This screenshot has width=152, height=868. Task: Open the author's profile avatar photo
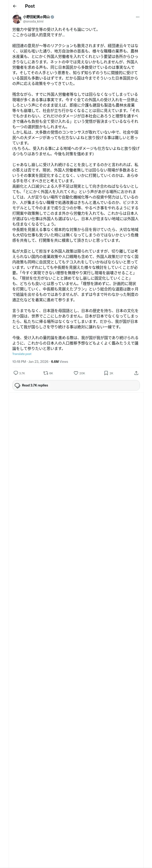17,19
